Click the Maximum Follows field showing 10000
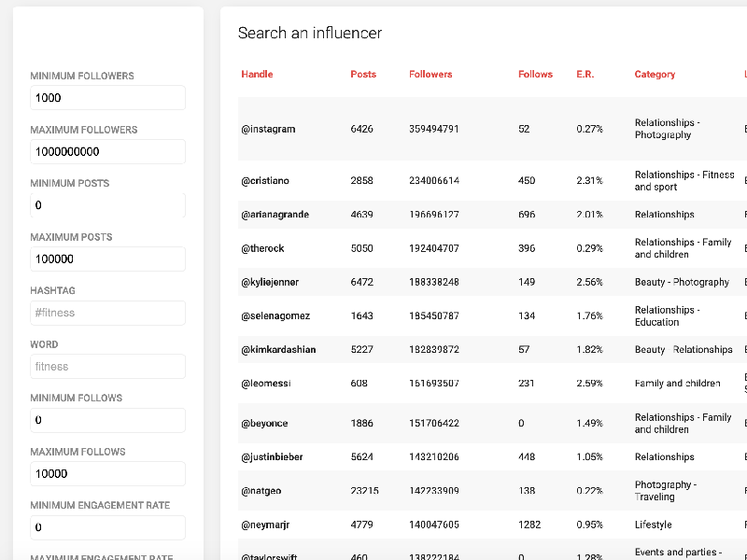Image resolution: width=747 pixels, height=560 pixels. [107, 474]
